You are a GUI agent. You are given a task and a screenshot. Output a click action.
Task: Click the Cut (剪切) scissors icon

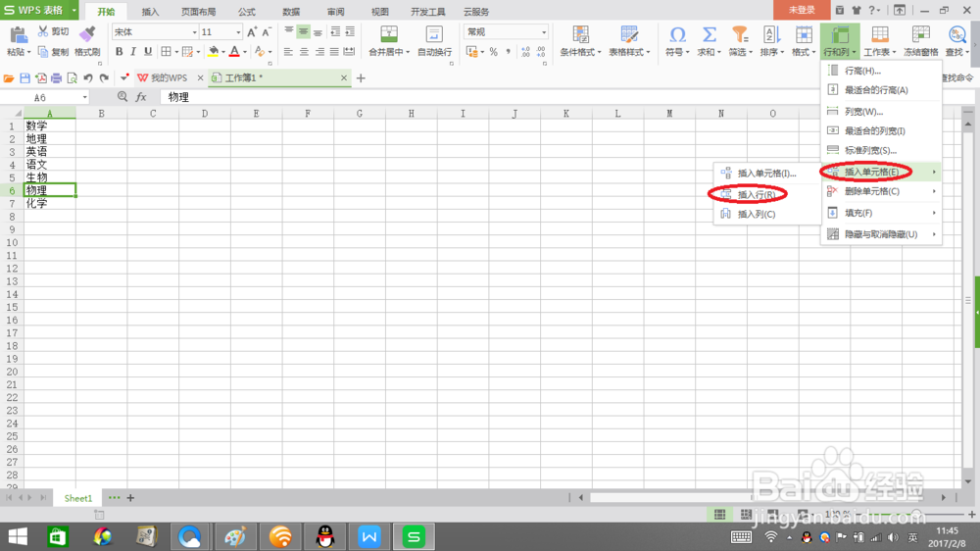pos(43,31)
